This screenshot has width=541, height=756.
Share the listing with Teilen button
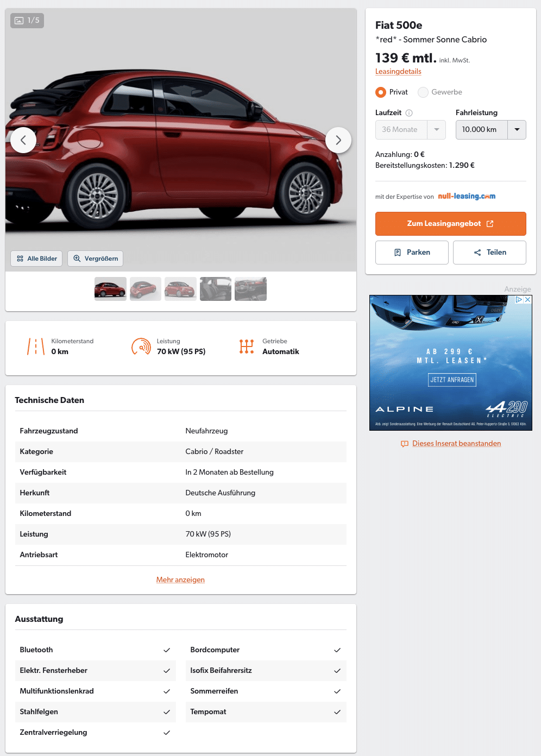[489, 253]
